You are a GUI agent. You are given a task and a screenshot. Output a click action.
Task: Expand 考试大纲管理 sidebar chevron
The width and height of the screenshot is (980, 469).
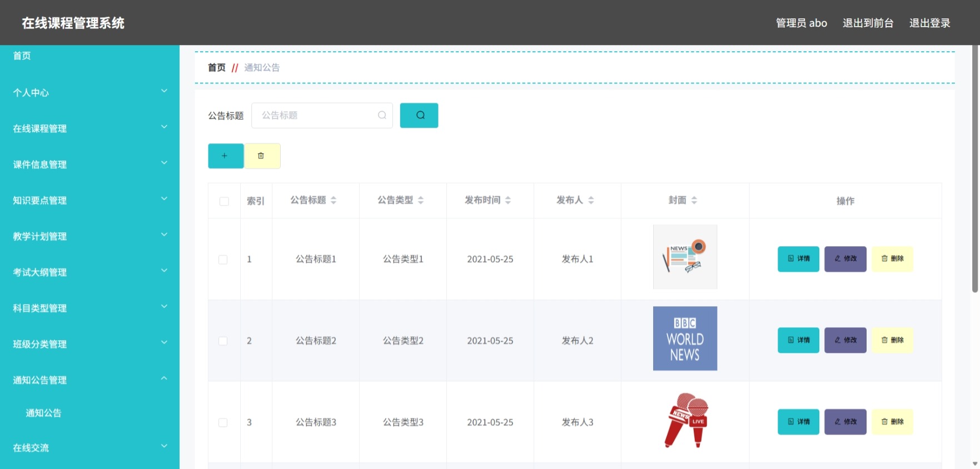click(x=164, y=271)
